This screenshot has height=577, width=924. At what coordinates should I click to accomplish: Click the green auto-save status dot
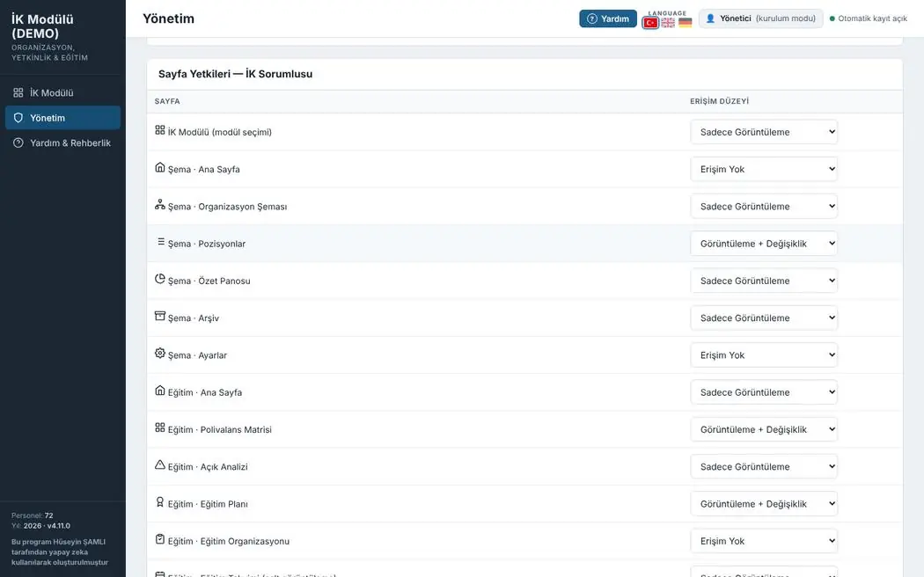pyautogui.click(x=832, y=18)
